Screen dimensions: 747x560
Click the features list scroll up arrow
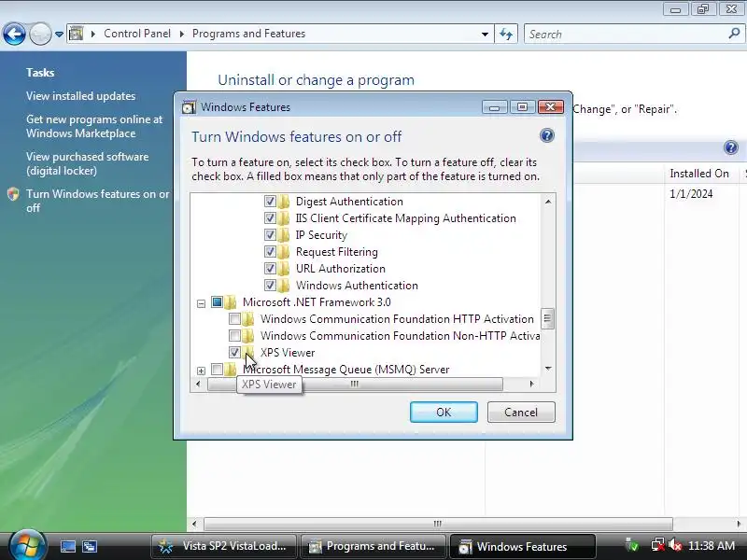coord(548,202)
